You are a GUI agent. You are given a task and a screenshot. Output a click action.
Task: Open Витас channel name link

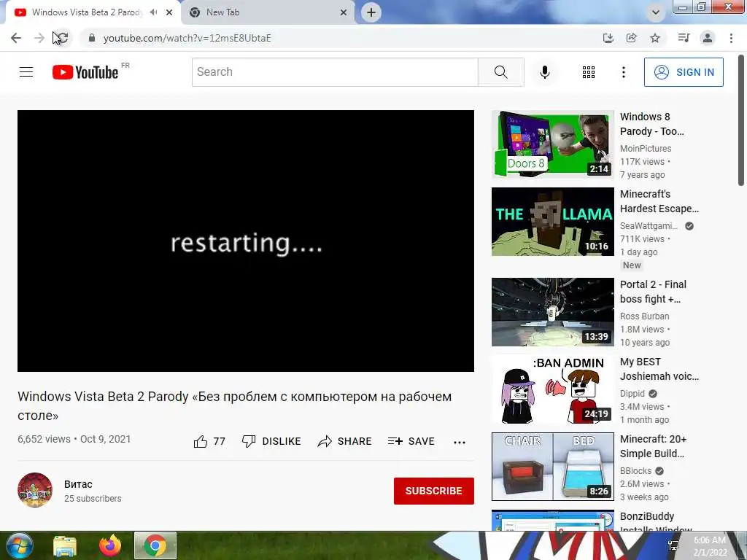click(78, 484)
